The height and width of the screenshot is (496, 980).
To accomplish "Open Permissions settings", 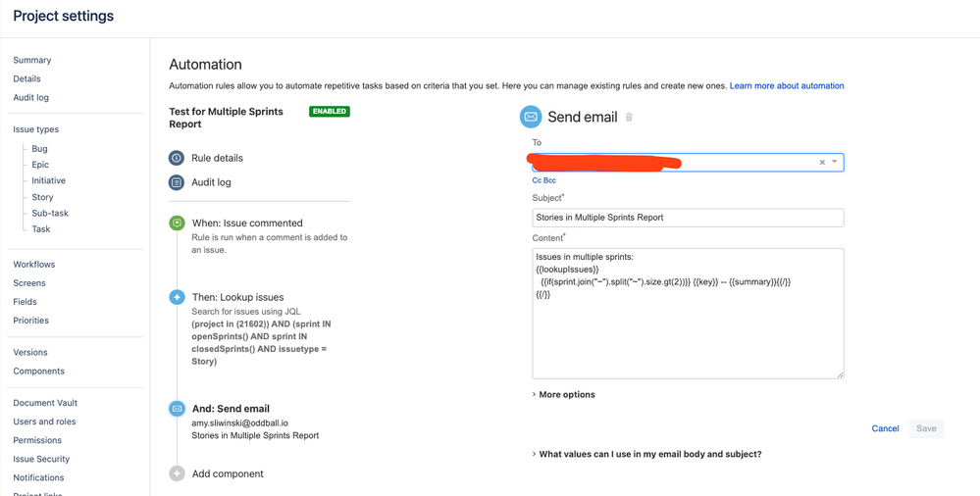I will 37,440.
